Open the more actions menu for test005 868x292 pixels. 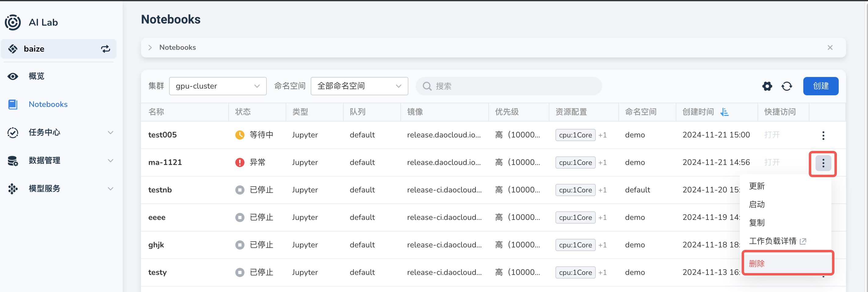click(x=823, y=136)
